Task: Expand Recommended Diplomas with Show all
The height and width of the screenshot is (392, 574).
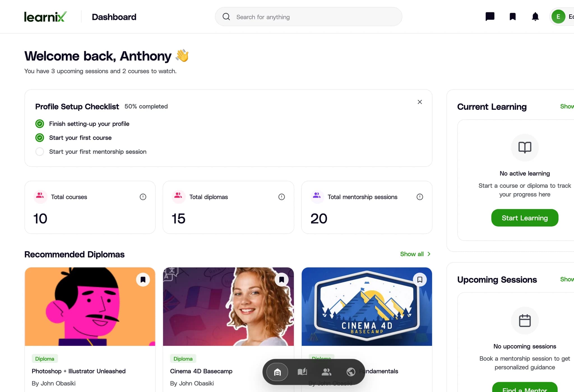Action: [415, 254]
